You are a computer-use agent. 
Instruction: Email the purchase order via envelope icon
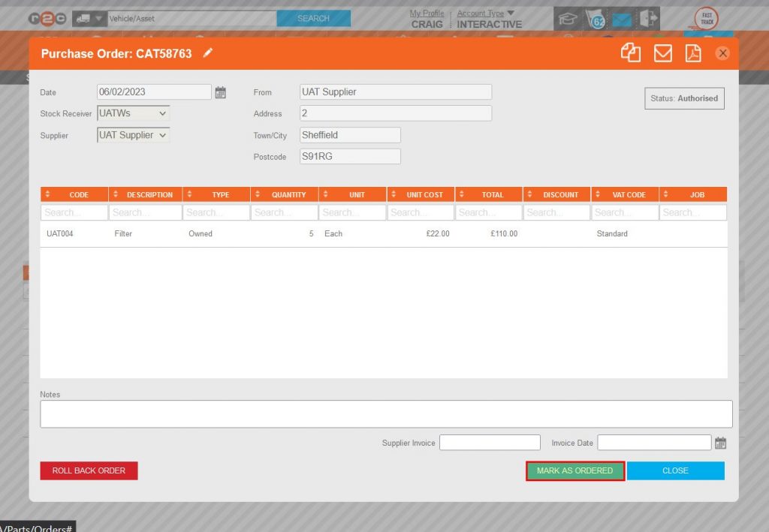(x=662, y=53)
